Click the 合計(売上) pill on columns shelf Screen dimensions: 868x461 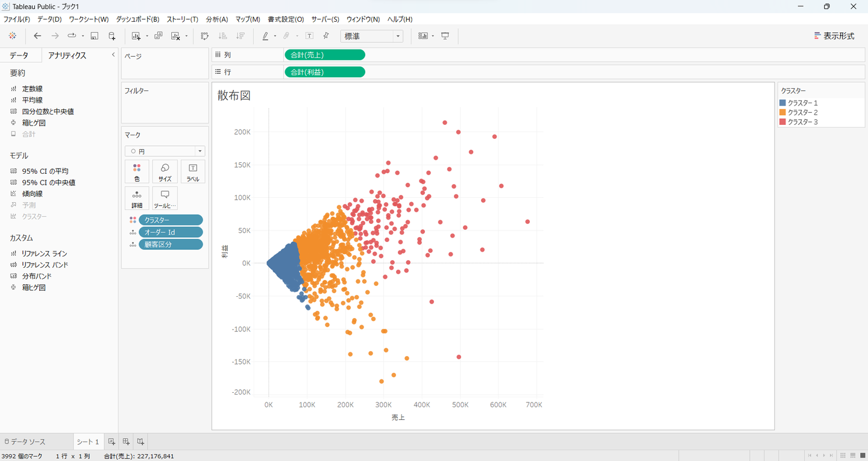click(x=324, y=55)
